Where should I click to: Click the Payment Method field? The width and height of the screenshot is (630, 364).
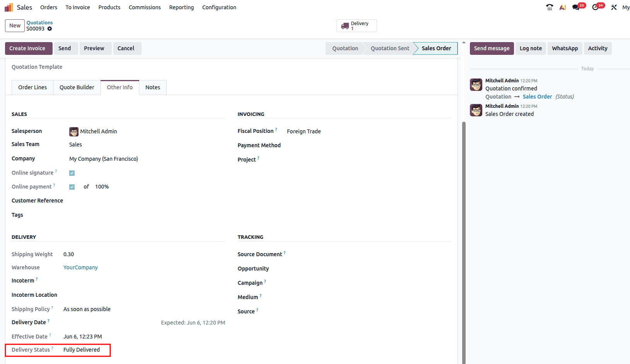pos(369,145)
